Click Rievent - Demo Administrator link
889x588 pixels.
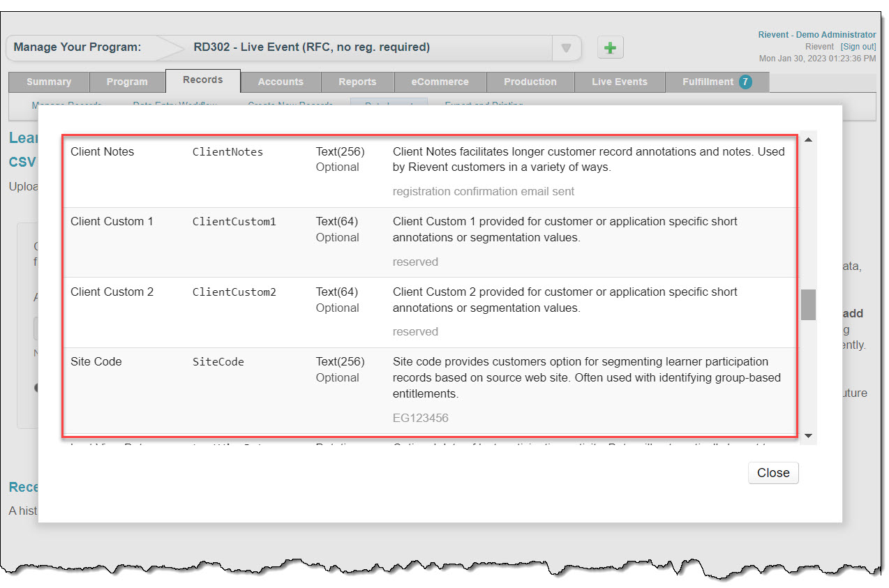pyautogui.click(x=817, y=35)
